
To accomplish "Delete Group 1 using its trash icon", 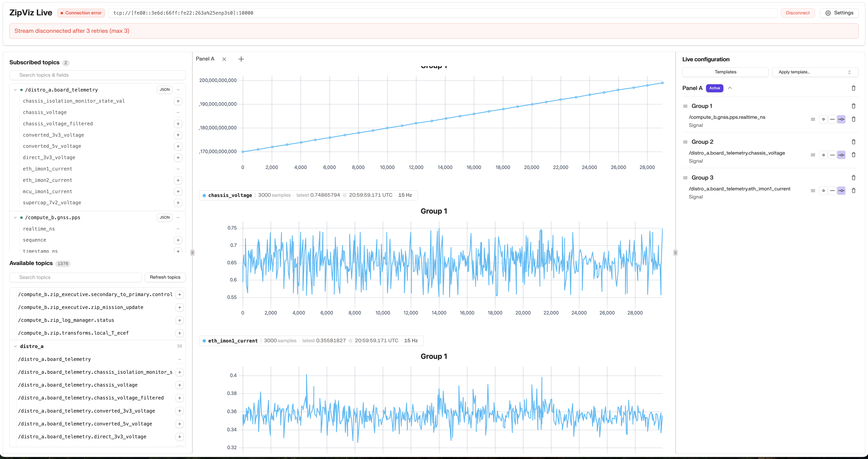I will coord(853,106).
